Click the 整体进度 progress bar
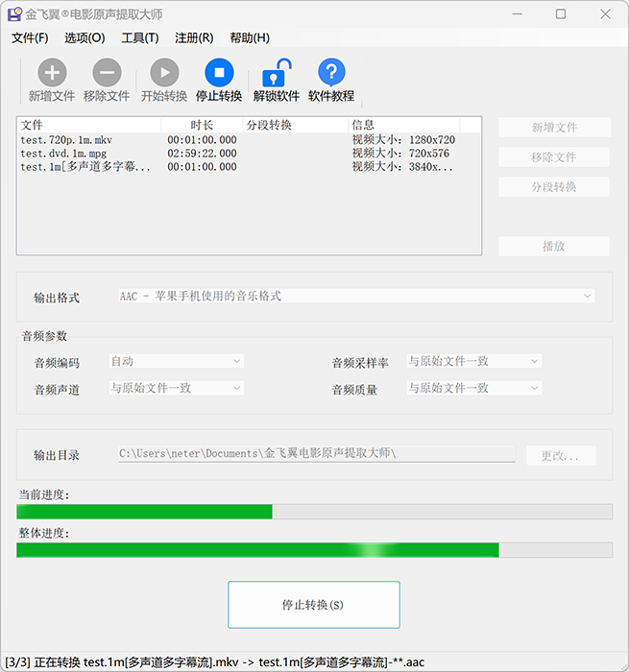Image resolution: width=629 pixels, height=672 pixels. tap(314, 550)
